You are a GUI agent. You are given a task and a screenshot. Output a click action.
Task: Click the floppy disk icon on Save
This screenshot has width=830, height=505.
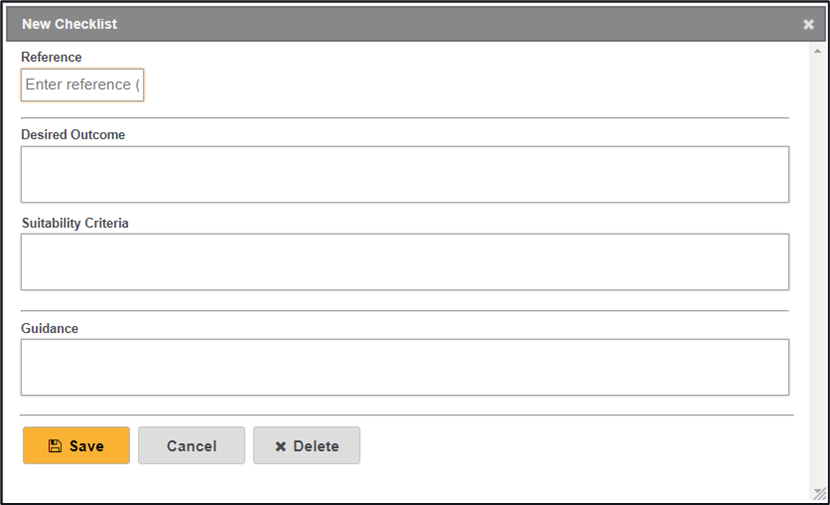55,446
